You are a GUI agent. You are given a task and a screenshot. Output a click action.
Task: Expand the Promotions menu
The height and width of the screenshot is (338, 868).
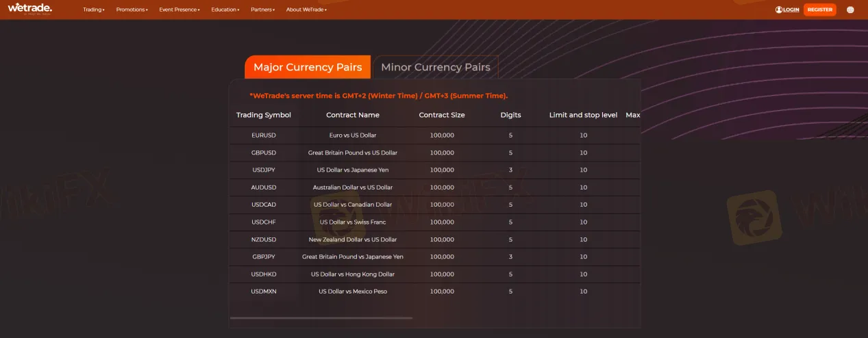pos(132,10)
